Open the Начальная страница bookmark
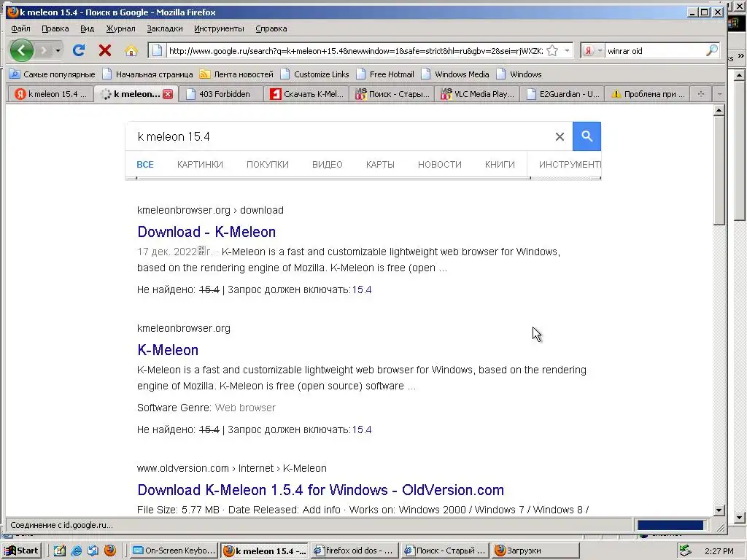Screen dimensions: 747x560 (148, 74)
